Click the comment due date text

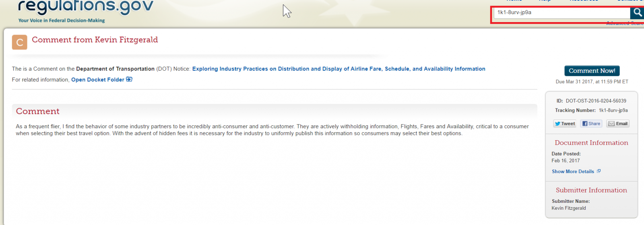tap(592, 82)
